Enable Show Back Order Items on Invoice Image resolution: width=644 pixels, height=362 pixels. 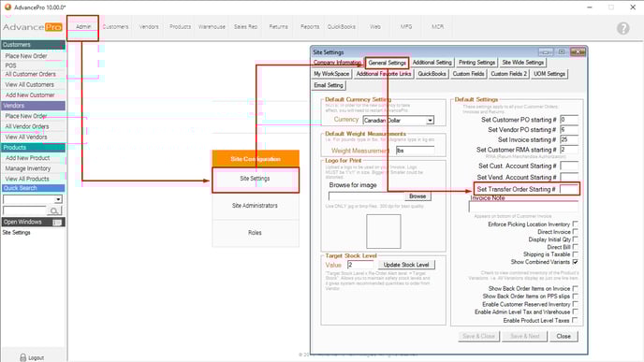pos(575,288)
